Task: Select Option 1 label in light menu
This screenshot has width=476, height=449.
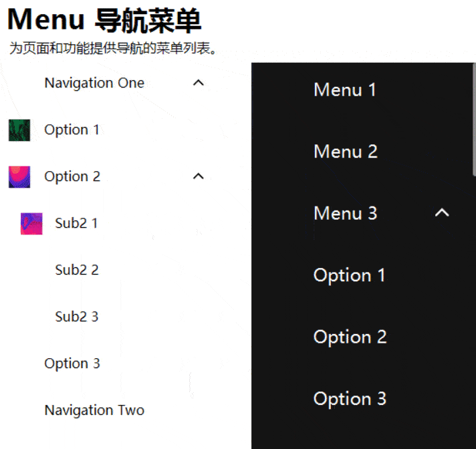Action: tap(72, 130)
